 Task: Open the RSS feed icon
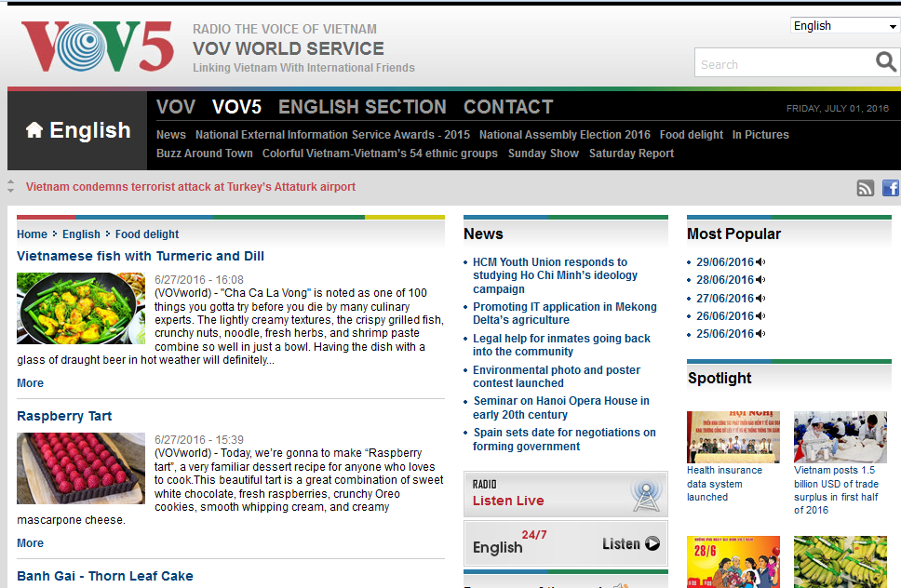click(866, 188)
